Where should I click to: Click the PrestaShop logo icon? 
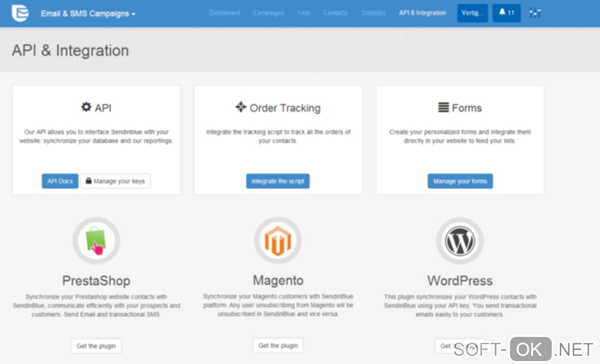click(x=96, y=241)
